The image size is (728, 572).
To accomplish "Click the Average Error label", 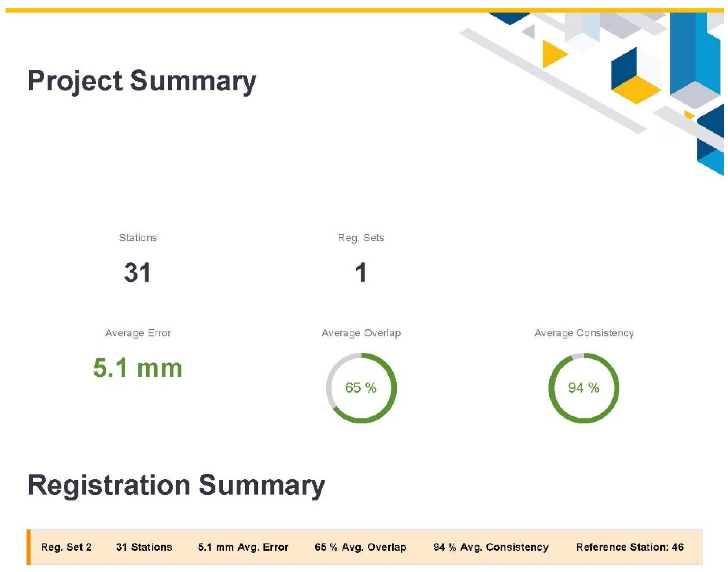I will pyautogui.click(x=138, y=333).
